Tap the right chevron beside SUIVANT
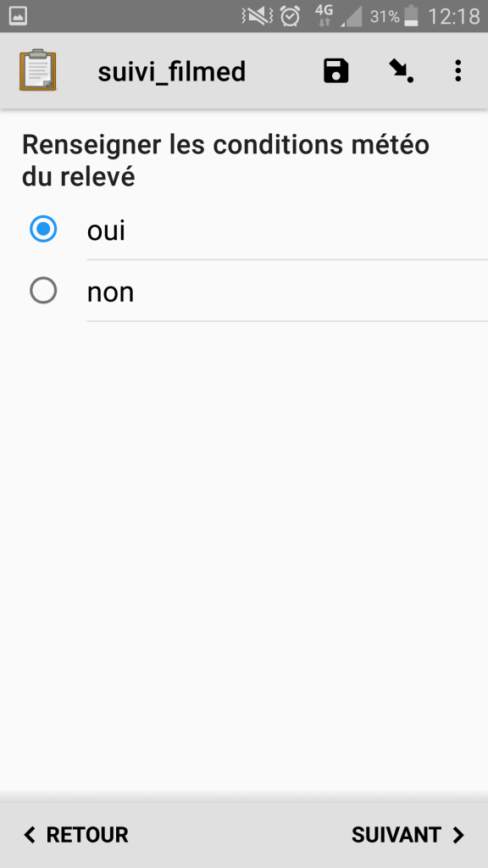The height and width of the screenshot is (868, 488). click(458, 835)
